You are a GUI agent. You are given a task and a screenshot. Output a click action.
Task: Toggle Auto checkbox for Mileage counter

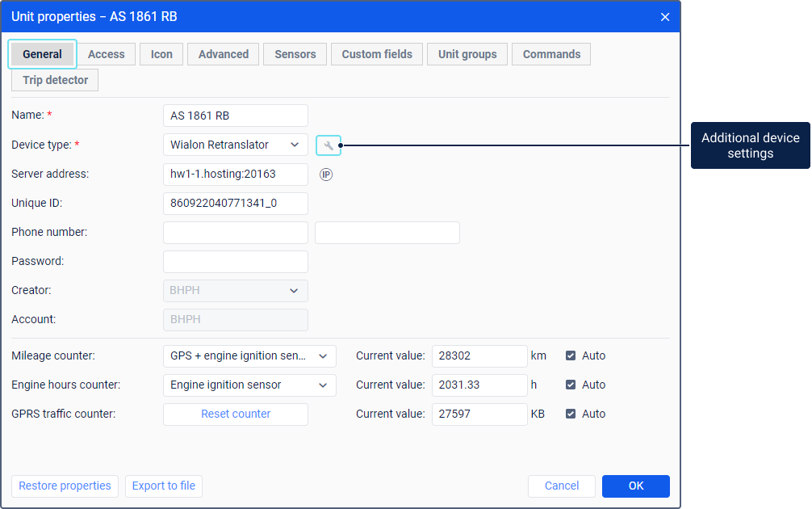pos(571,355)
